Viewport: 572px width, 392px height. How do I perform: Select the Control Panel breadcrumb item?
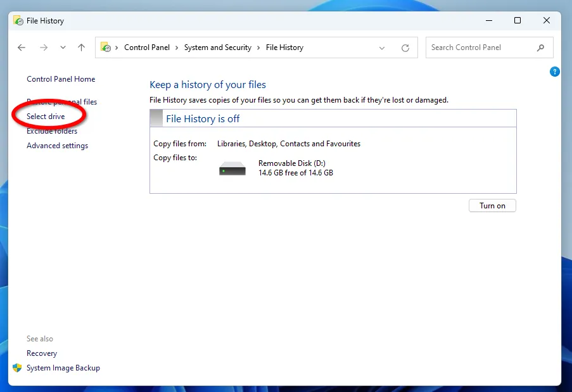146,47
